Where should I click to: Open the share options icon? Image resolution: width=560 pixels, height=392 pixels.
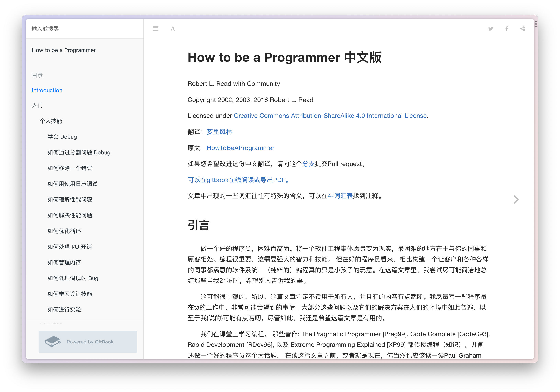pos(522,29)
